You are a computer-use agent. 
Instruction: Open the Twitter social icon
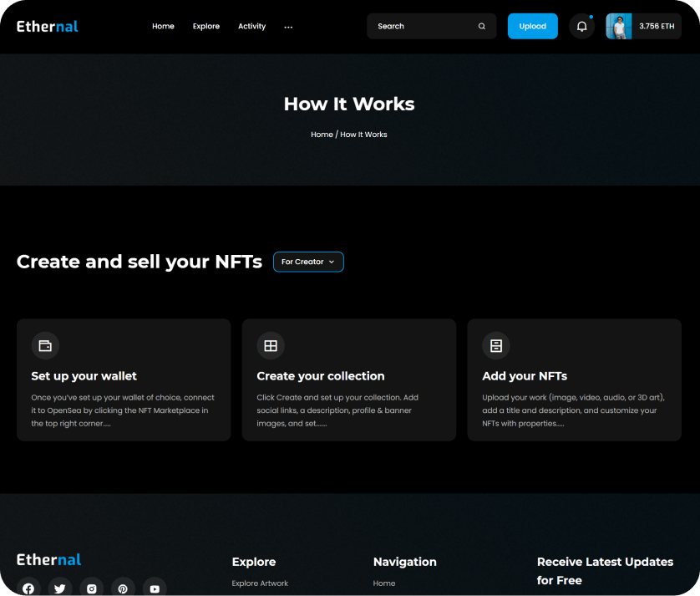60,588
